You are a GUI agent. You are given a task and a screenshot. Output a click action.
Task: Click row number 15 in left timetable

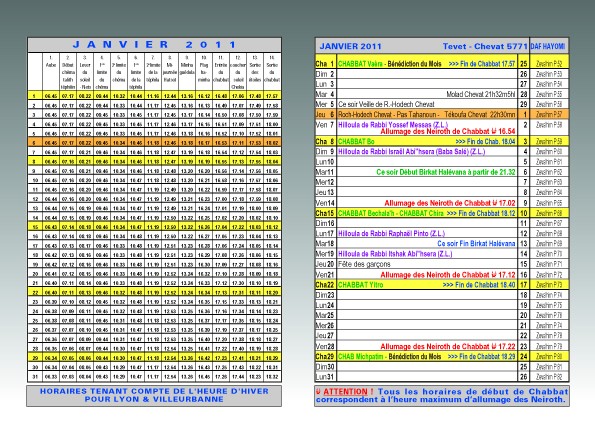tap(35, 227)
